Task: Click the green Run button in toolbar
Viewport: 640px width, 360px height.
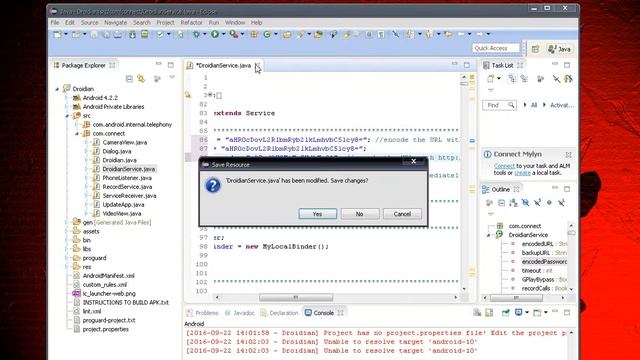Action: 215,35
